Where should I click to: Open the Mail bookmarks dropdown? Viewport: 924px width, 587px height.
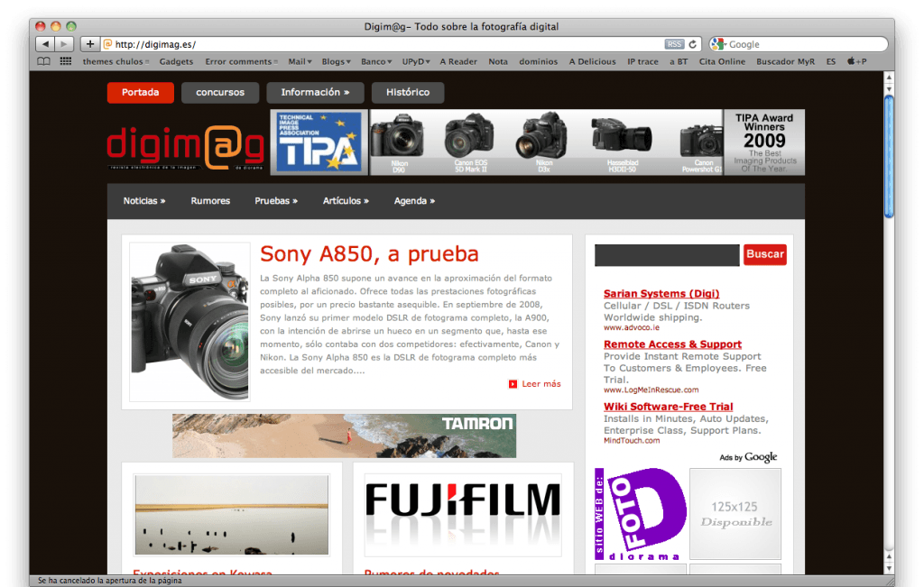click(300, 61)
